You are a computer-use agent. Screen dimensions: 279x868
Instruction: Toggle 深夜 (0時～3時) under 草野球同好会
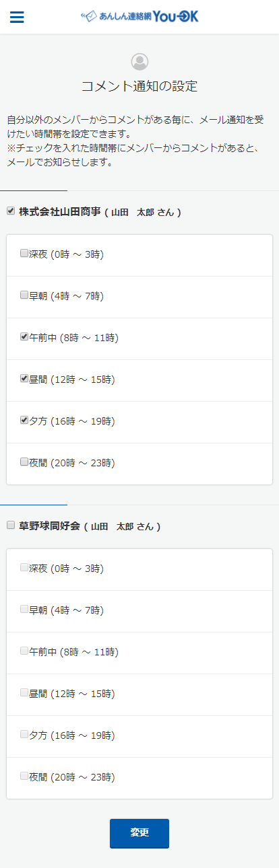pyautogui.click(x=24, y=568)
